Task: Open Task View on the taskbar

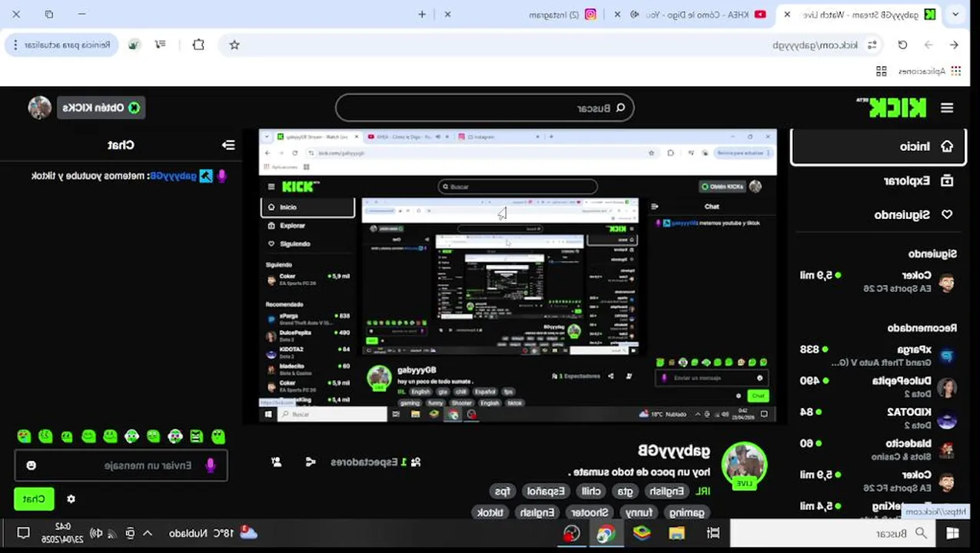Action: (x=713, y=533)
